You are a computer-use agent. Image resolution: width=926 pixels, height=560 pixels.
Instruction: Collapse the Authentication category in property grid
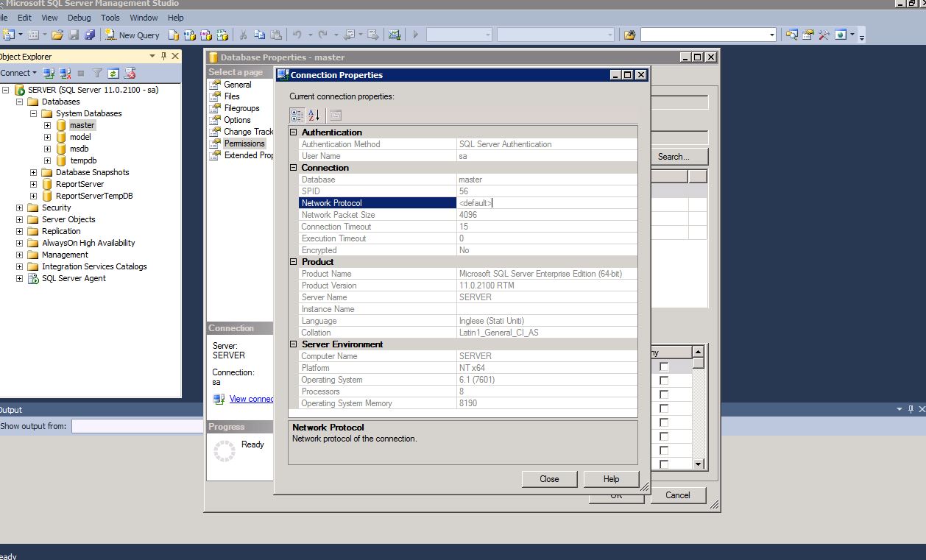[x=294, y=132]
